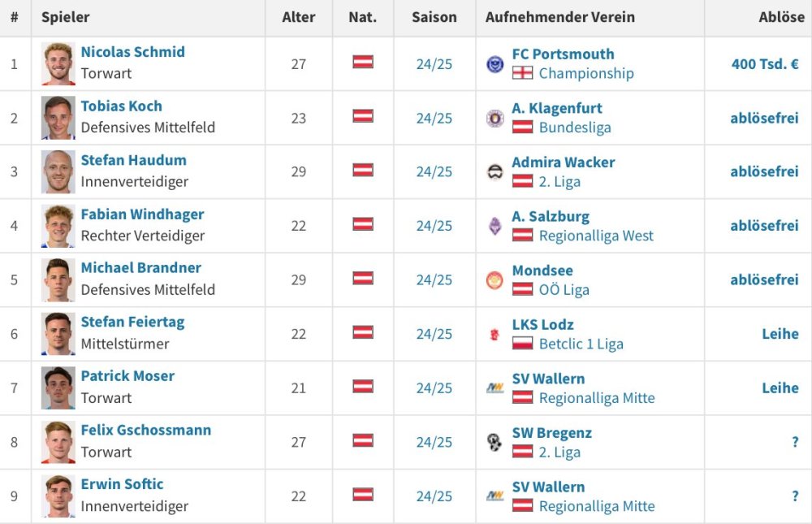Image resolution: width=812 pixels, height=524 pixels.
Task: Click the A. Salzburg club crest icon
Action: [495, 226]
